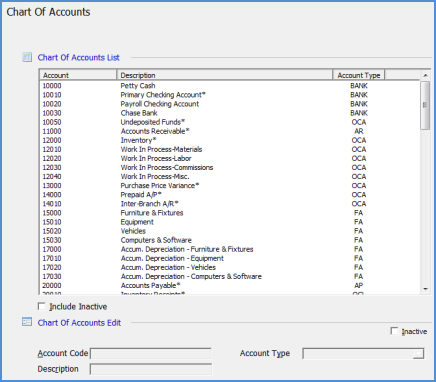Click account number 10010
This screenshot has height=382, width=436.
coord(52,95)
